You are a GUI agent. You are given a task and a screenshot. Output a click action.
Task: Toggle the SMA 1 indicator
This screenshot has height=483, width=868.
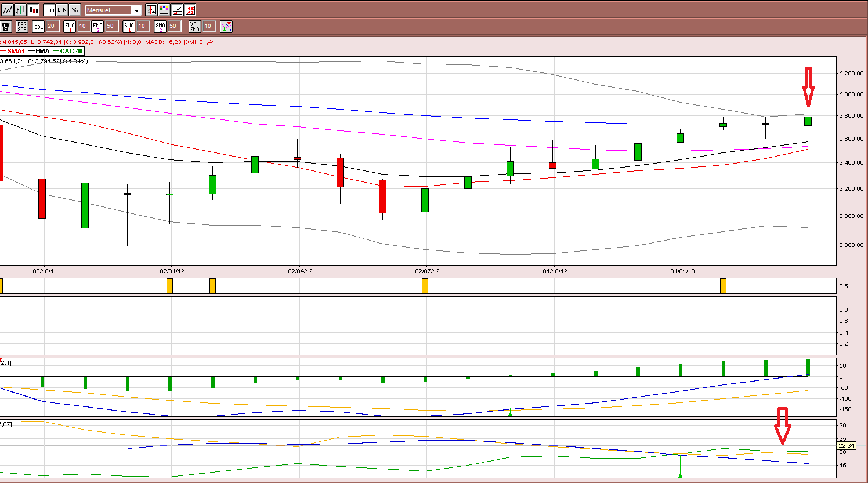[129, 27]
